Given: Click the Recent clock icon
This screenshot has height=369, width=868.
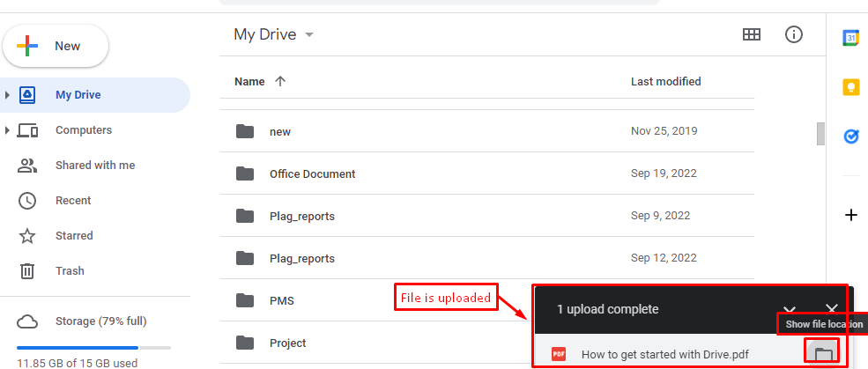Looking at the screenshot, I should 27,201.
